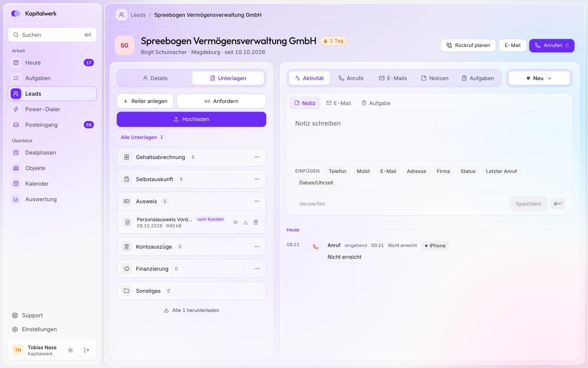
Task: Download all with Alle 1 herunterladen
Action: pyautogui.click(x=192, y=310)
